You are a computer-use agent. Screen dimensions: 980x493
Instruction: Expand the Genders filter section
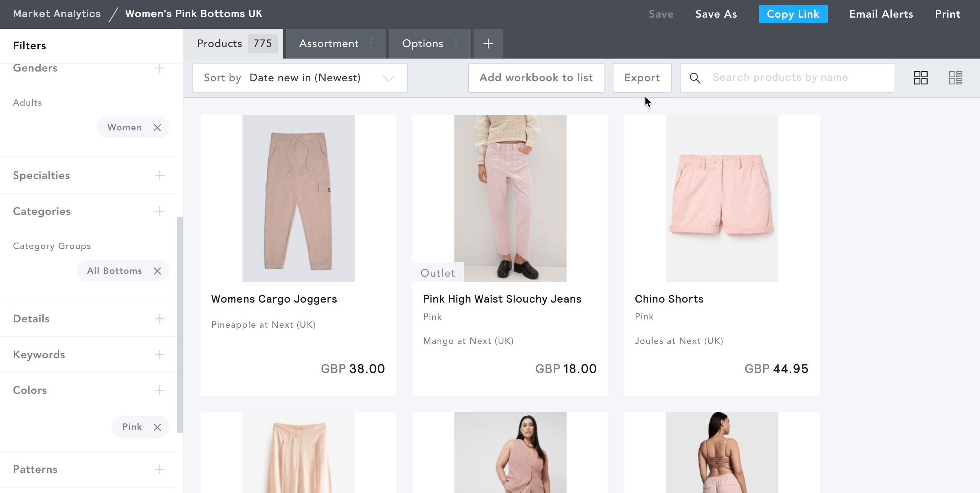160,68
